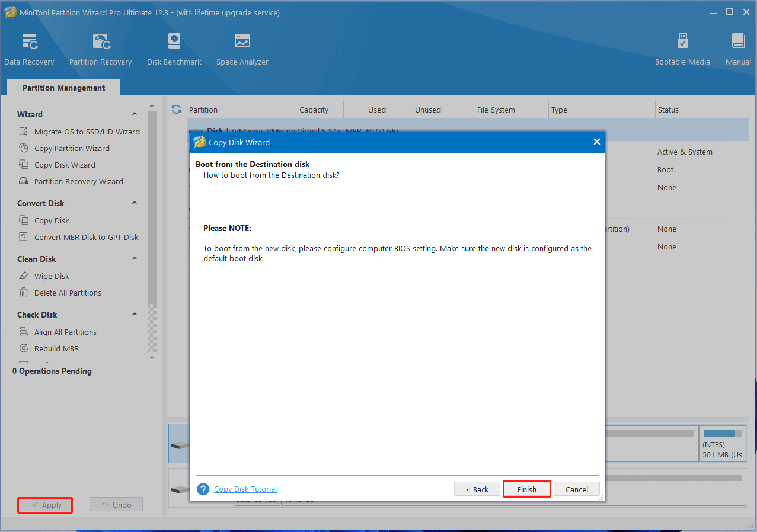Screen dimensions: 757x532
Task: Click the refresh partition list icon
Action: point(176,109)
